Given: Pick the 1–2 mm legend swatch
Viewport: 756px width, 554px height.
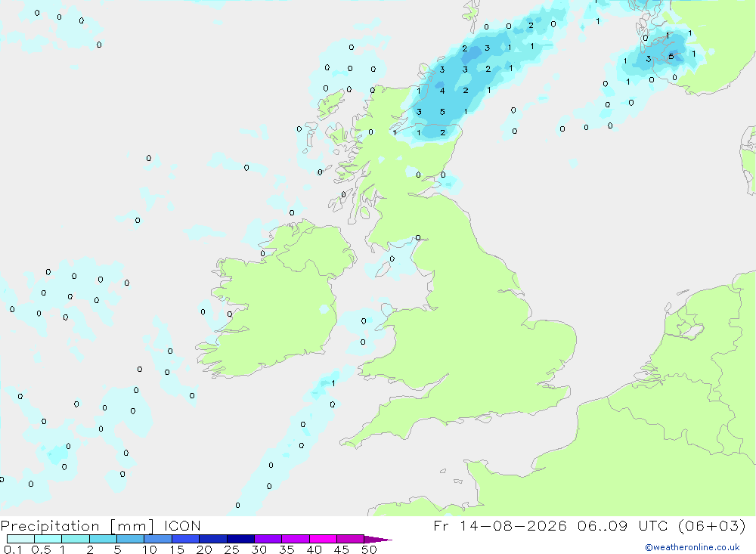Looking at the screenshot, I should pyautogui.click(x=76, y=539).
